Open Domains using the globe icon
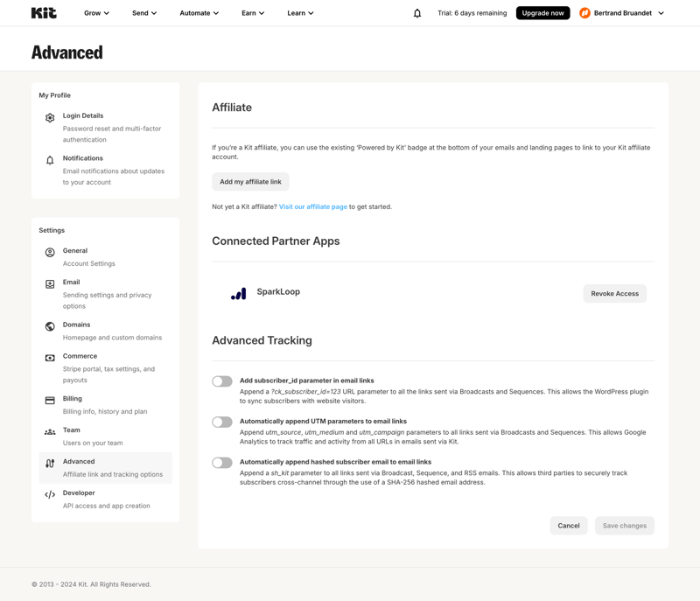 (50, 325)
